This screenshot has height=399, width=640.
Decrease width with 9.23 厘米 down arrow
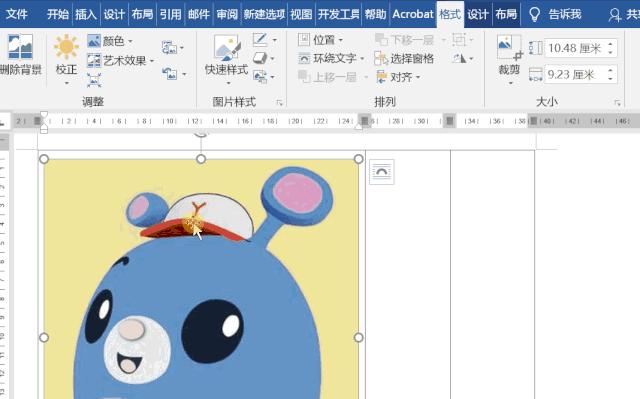click(x=610, y=79)
